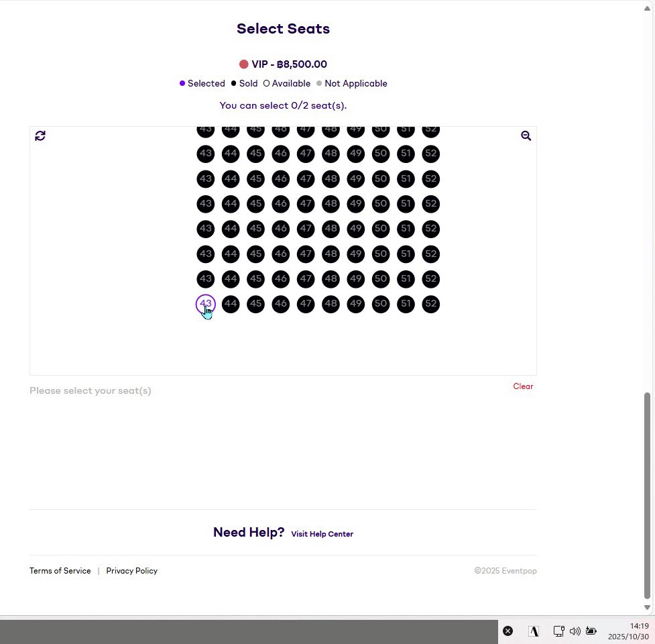Click the round X tray icon
Screen dimensions: 655x644
click(508, 631)
